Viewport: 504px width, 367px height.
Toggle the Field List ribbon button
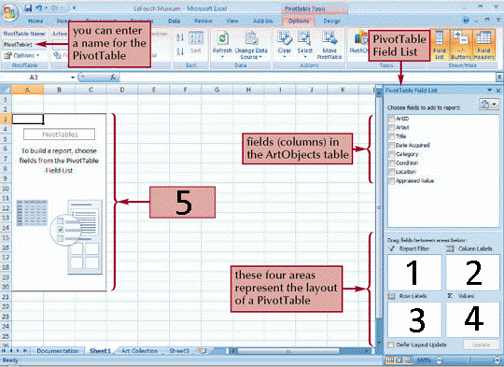coord(439,45)
